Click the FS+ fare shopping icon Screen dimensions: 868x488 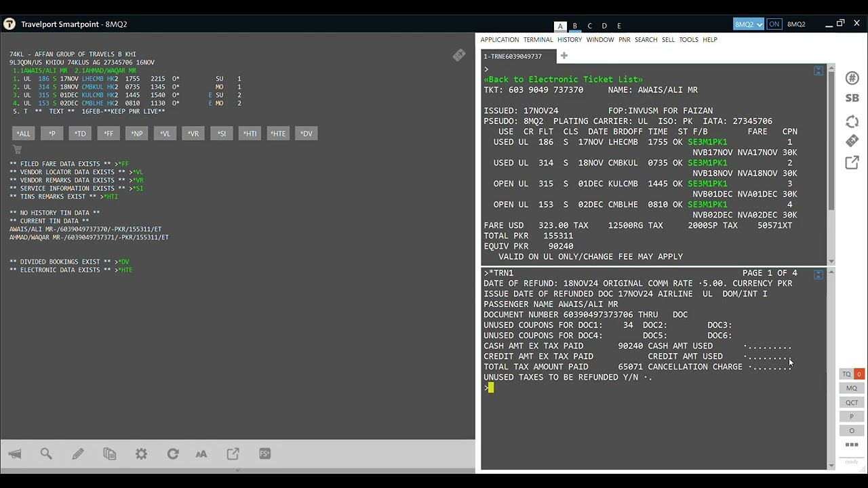[265, 454]
